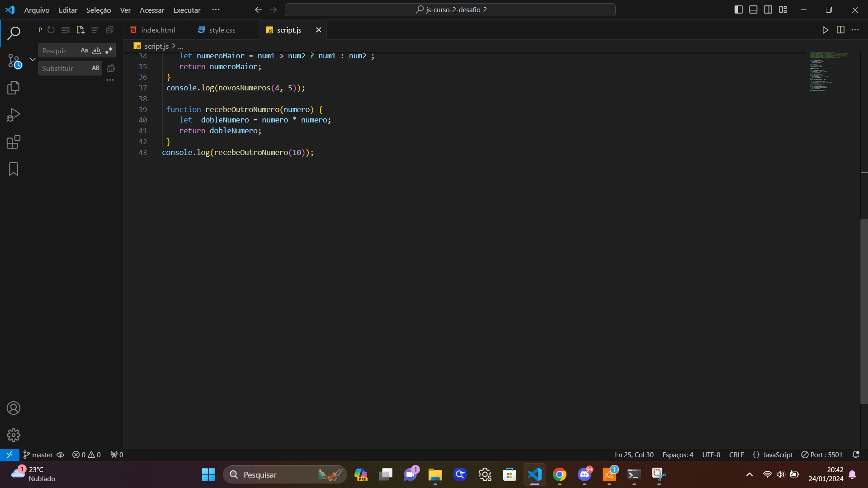Open the Bookmarks view

tap(14, 169)
